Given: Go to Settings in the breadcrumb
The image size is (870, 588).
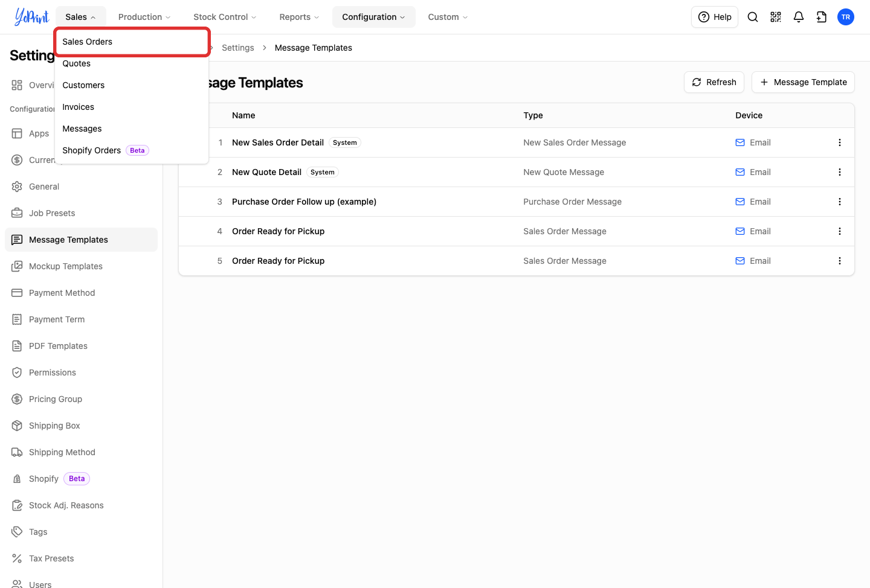Looking at the screenshot, I should click(238, 48).
